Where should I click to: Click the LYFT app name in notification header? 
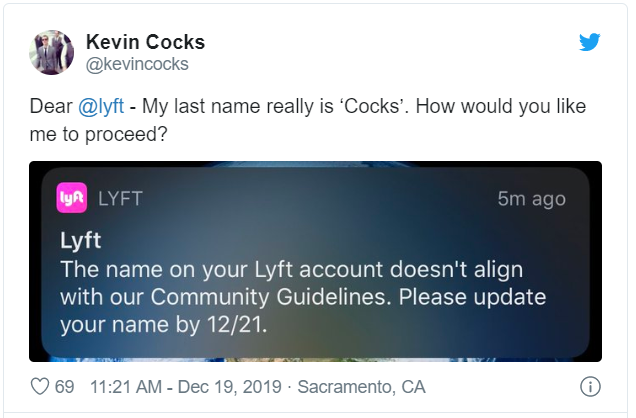click(120, 198)
